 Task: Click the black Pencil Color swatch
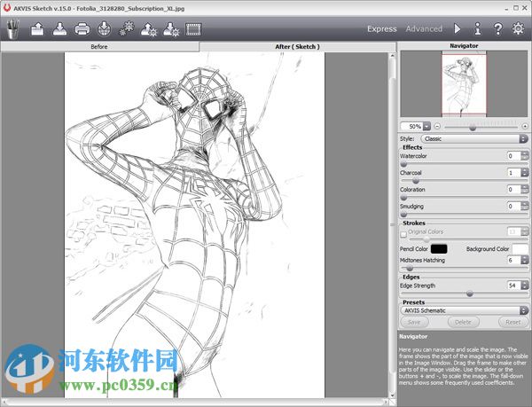coord(439,249)
